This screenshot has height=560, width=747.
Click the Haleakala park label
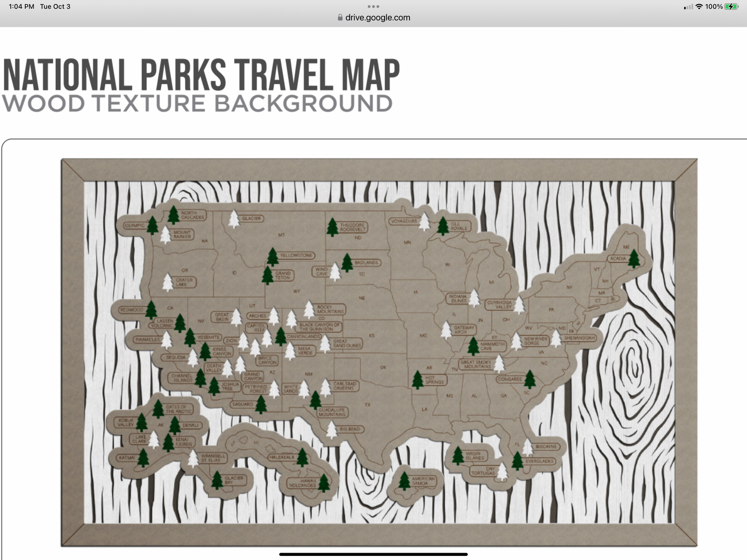282,457
